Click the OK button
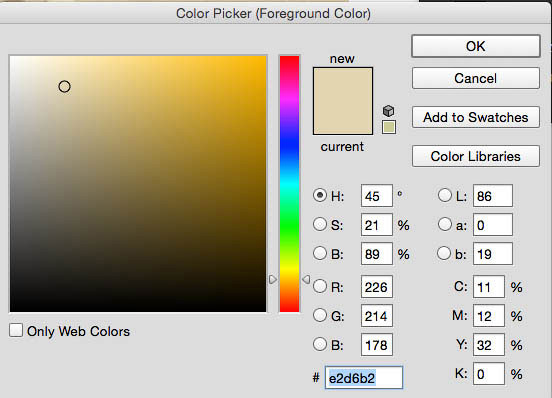Image resolution: width=552 pixels, height=398 pixels. (x=476, y=46)
